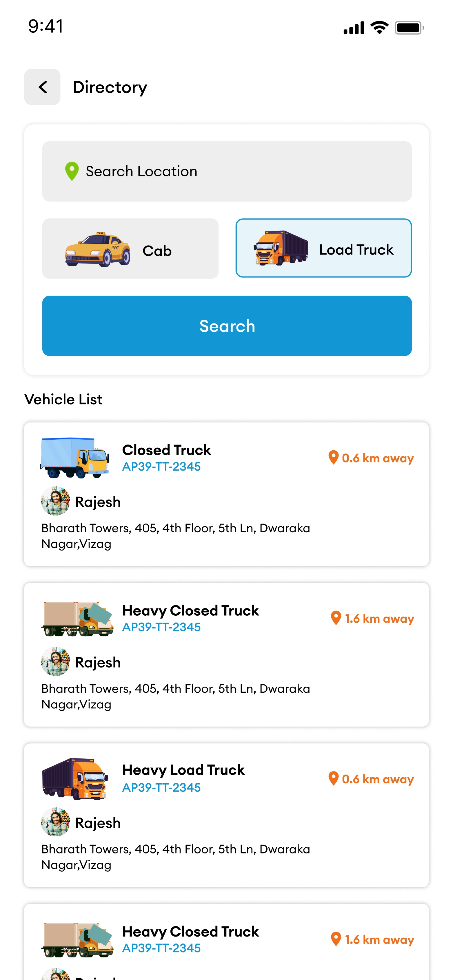Click the plate number under Heavy Load Truck
453x980 pixels.
tap(161, 788)
